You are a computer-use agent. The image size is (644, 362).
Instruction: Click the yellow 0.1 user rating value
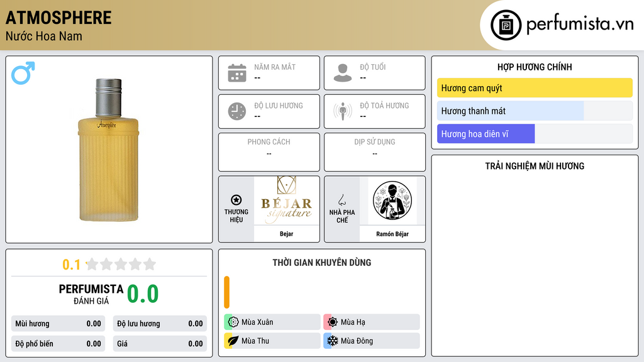coord(71,265)
